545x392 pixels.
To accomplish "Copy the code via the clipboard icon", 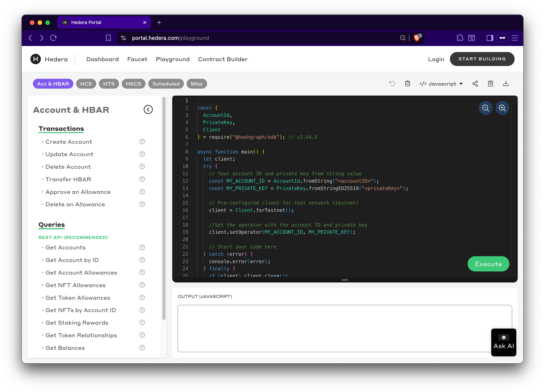I will pos(490,84).
